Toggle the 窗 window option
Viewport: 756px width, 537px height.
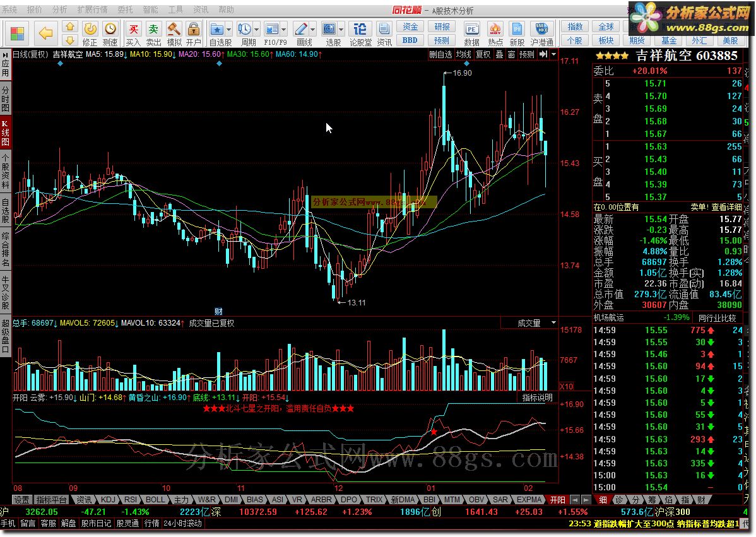point(512,54)
